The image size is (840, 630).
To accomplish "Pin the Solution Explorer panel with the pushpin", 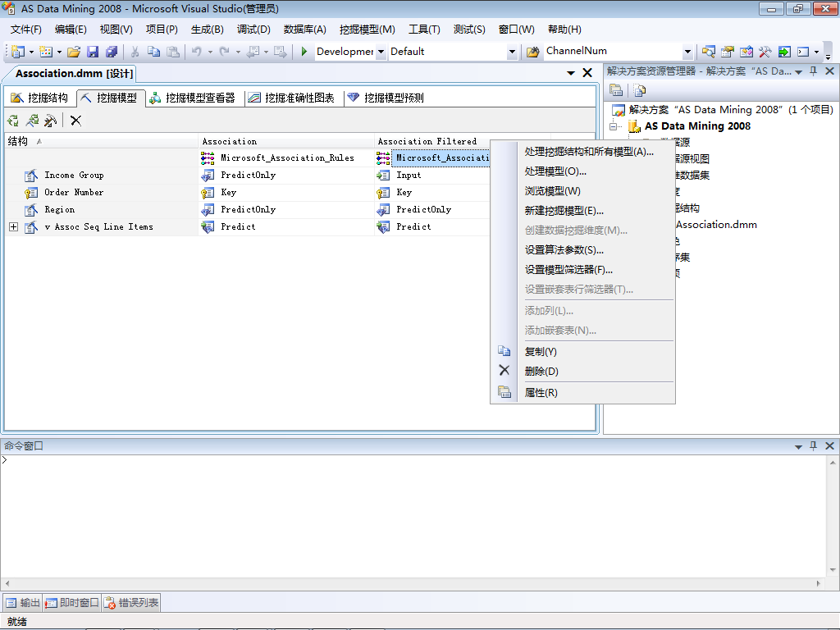I will pyautogui.click(x=813, y=71).
